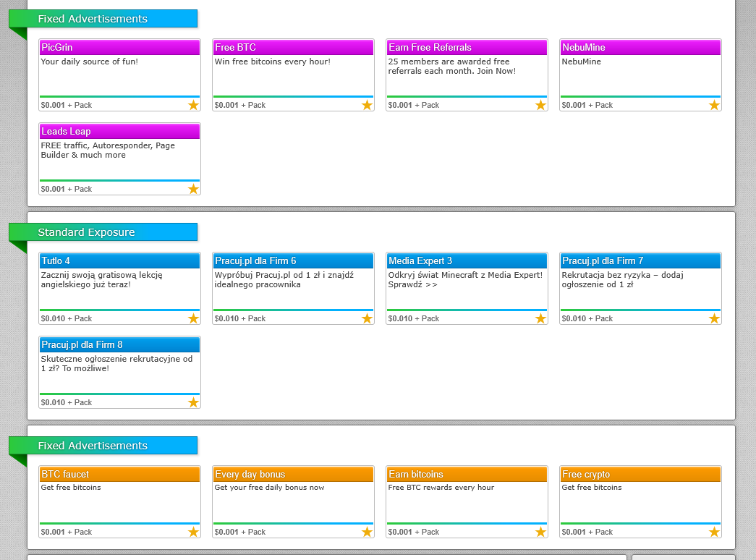Open Pracuj.pl dla Firm 7 ad title
756x560 pixels.
click(x=603, y=261)
